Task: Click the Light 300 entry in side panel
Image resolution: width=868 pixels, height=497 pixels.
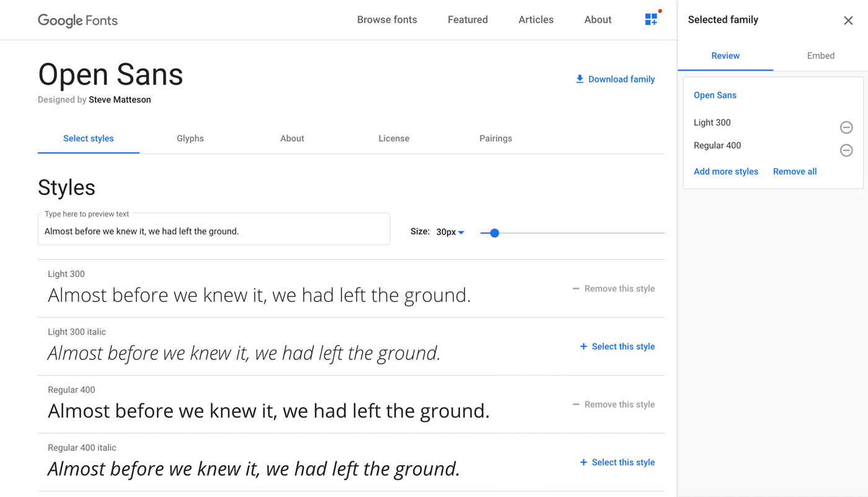Action: pos(712,123)
